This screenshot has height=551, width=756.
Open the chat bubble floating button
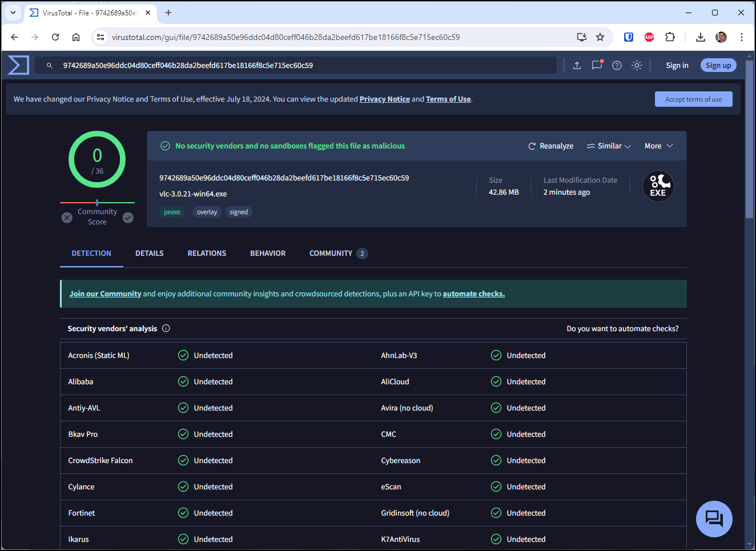(x=714, y=518)
